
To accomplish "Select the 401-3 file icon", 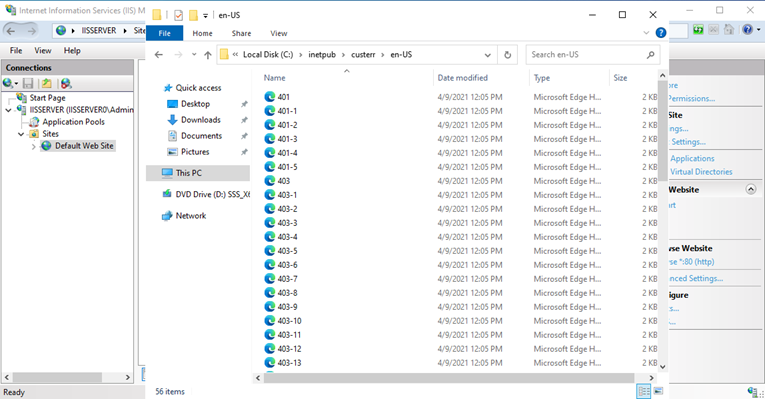I will pyautogui.click(x=270, y=139).
